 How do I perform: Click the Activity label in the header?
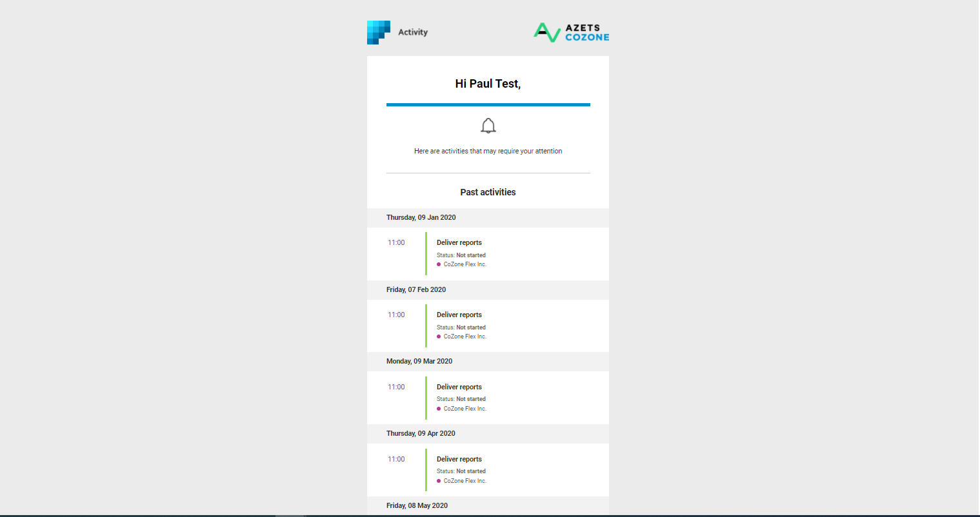tap(414, 32)
